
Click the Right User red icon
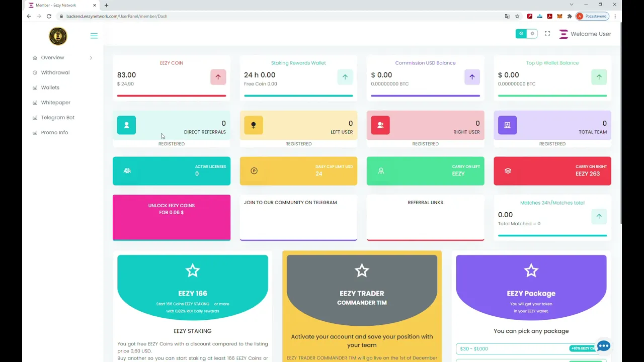380,125
